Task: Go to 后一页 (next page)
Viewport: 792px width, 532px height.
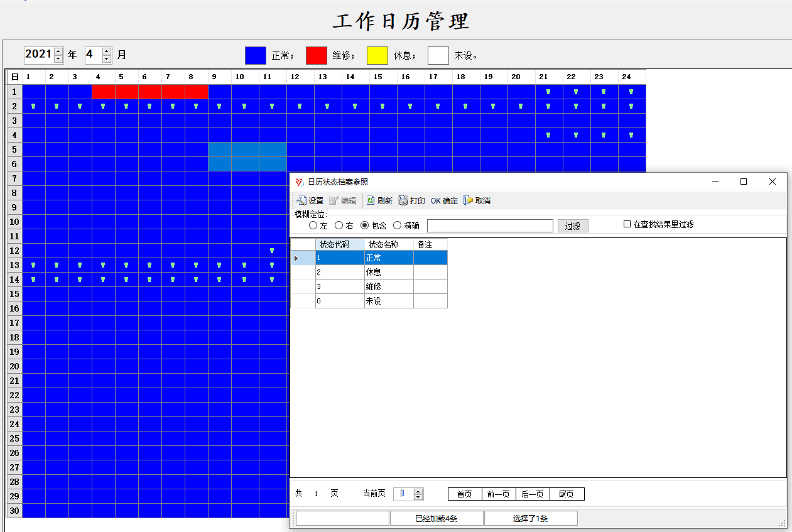Action: pos(533,494)
